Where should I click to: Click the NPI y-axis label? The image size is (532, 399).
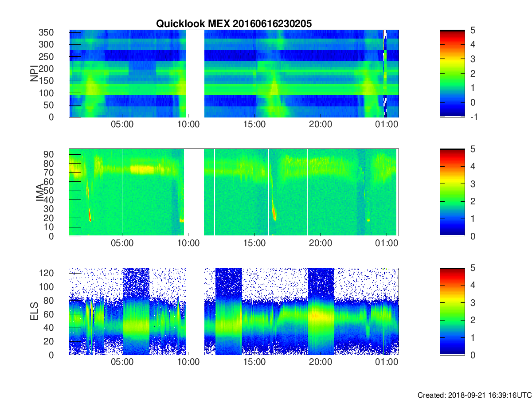point(34,74)
